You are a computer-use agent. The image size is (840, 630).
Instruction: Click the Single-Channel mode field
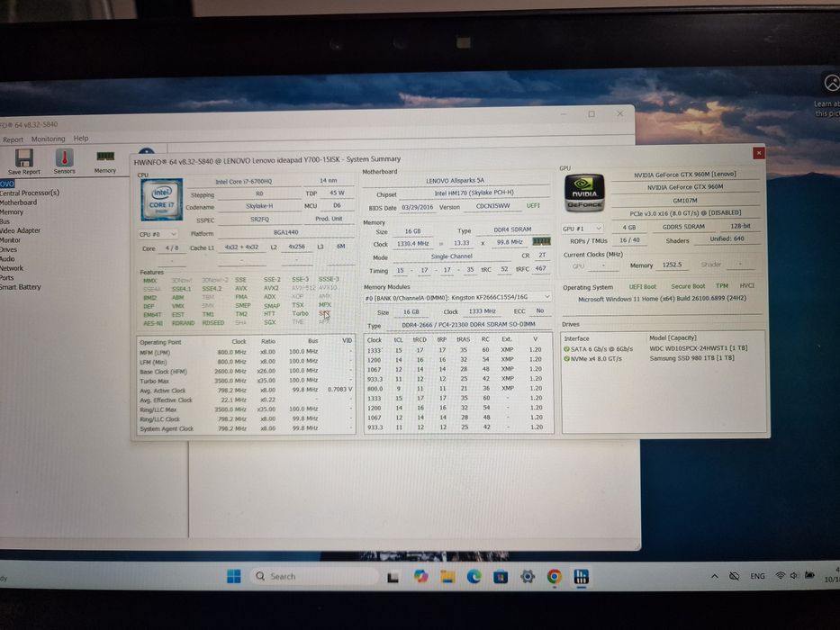[x=452, y=256]
